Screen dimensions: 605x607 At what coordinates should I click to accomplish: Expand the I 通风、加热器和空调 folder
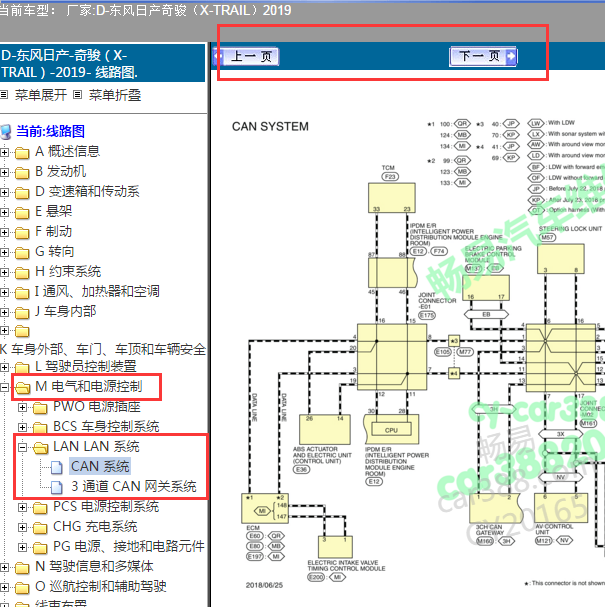[4, 292]
